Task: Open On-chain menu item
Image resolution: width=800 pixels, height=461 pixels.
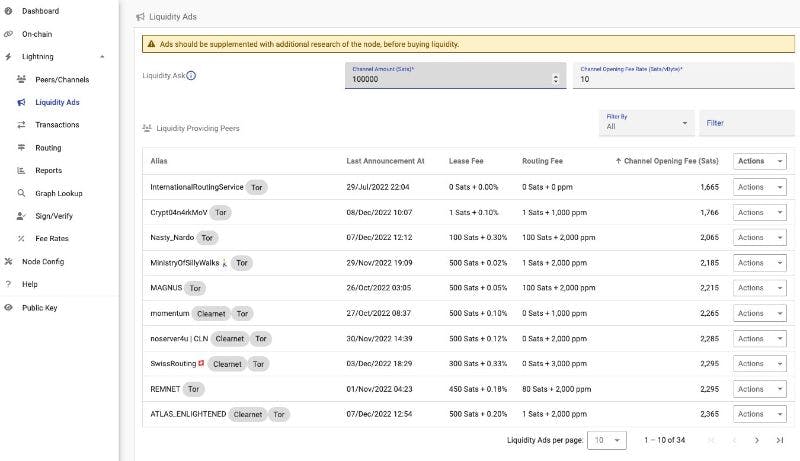Action: (x=37, y=34)
